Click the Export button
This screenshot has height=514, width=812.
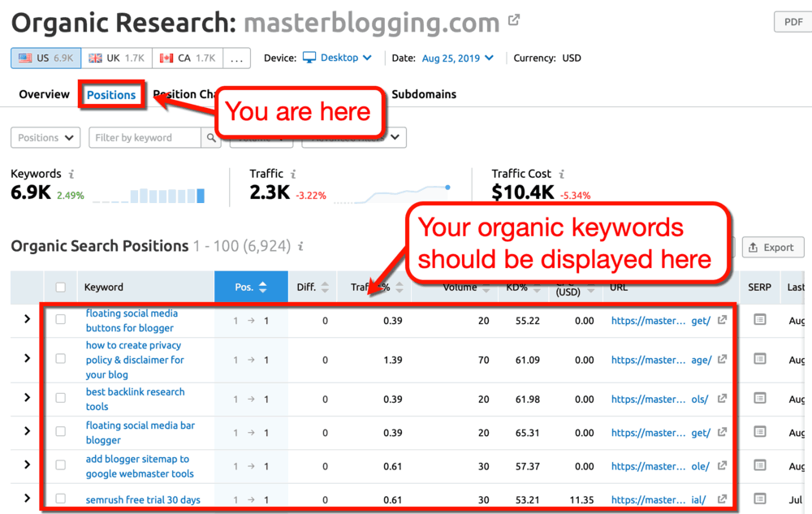[772, 247]
